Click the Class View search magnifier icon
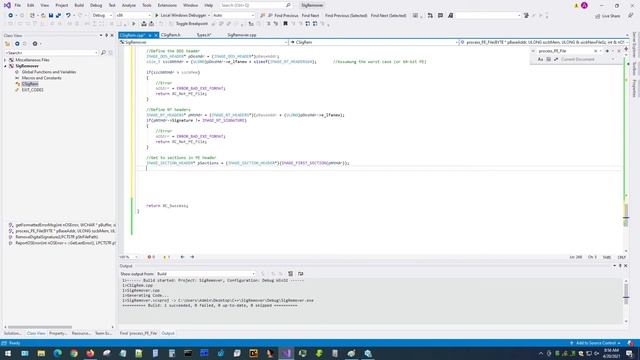This screenshot has width=640, height=360. coord(103,53)
